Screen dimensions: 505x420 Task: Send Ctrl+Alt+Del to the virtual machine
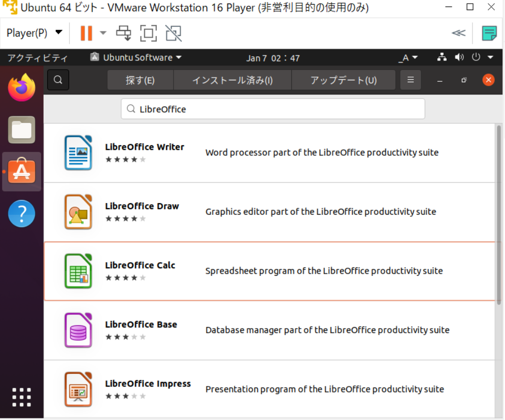pos(123,33)
